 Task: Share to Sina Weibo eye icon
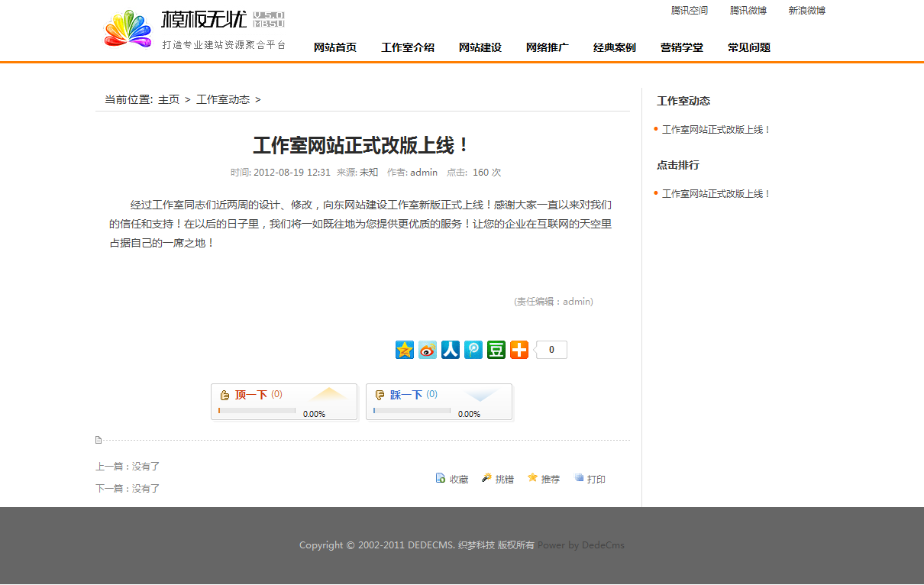(x=428, y=350)
